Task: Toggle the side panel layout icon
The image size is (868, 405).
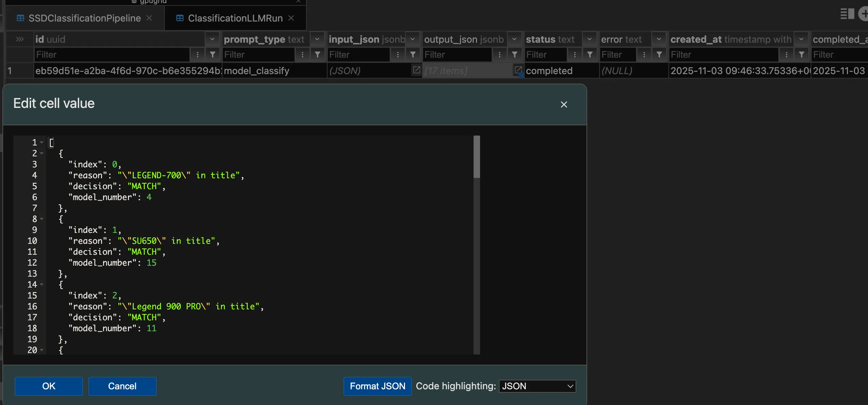Action: (847, 14)
